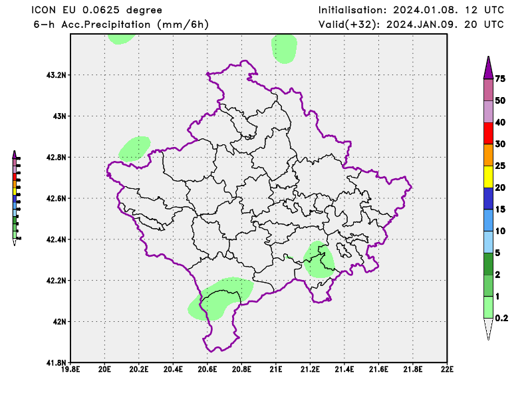
Task: Click the green precipitation patch near 42.3N 21.25E
Action: click(319, 259)
